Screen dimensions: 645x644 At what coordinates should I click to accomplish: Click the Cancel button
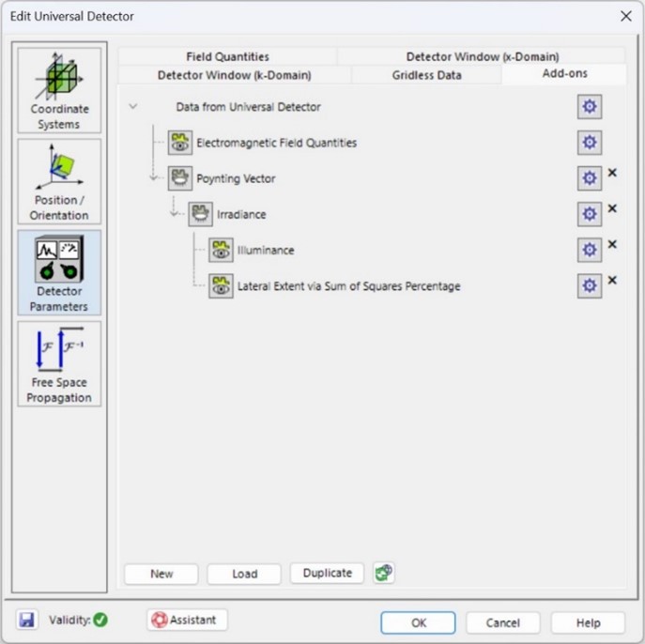502,622
